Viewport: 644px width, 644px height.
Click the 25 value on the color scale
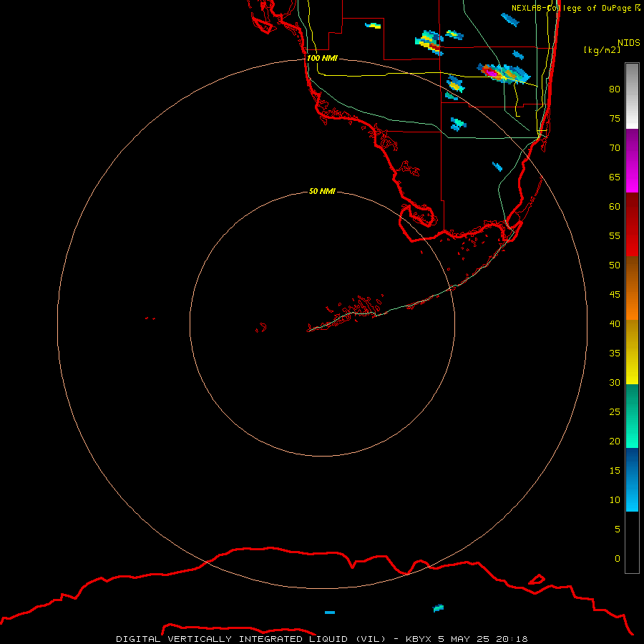615,412
